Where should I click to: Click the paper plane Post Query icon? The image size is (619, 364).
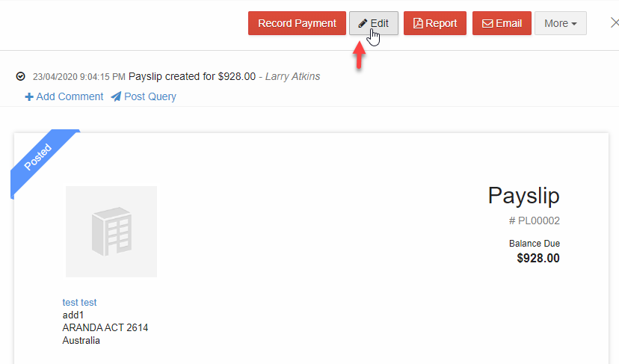tap(116, 96)
